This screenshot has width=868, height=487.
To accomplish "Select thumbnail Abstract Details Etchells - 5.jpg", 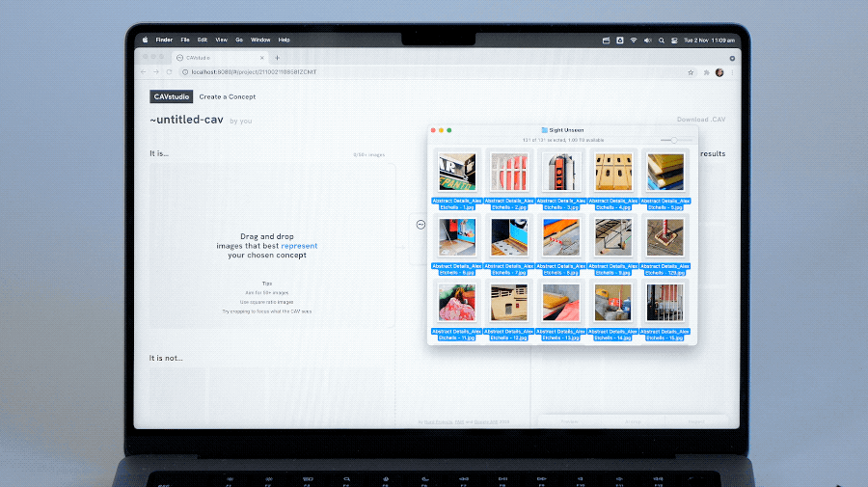I will click(x=665, y=172).
